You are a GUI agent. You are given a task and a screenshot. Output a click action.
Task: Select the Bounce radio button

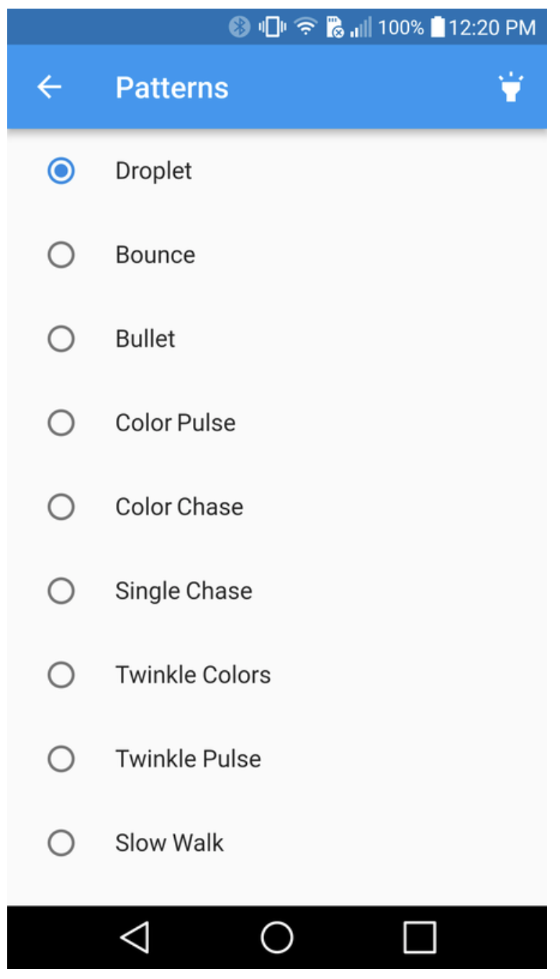pyautogui.click(x=61, y=255)
